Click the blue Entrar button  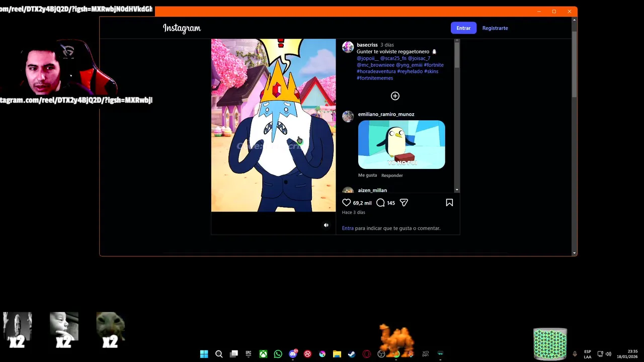pos(463,28)
